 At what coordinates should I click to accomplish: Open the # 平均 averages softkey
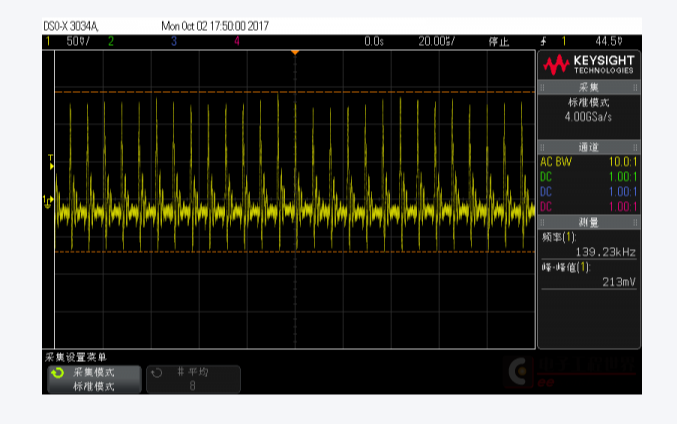(193, 379)
